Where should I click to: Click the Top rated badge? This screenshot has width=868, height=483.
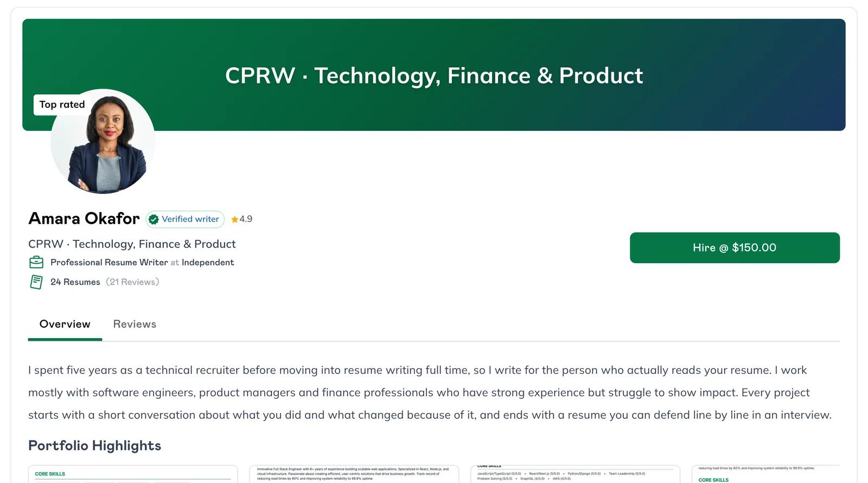tap(62, 105)
